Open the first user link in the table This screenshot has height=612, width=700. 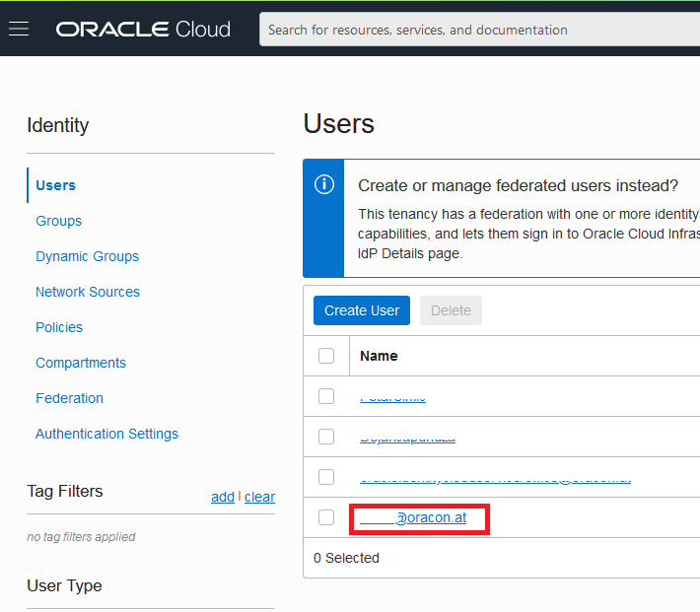pyautogui.click(x=392, y=398)
